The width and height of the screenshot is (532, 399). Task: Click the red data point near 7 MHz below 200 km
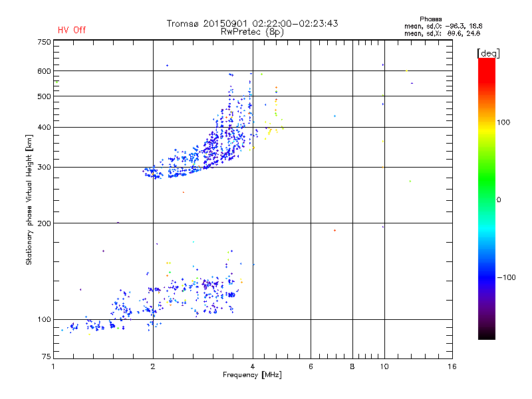(x=335, y=231)
